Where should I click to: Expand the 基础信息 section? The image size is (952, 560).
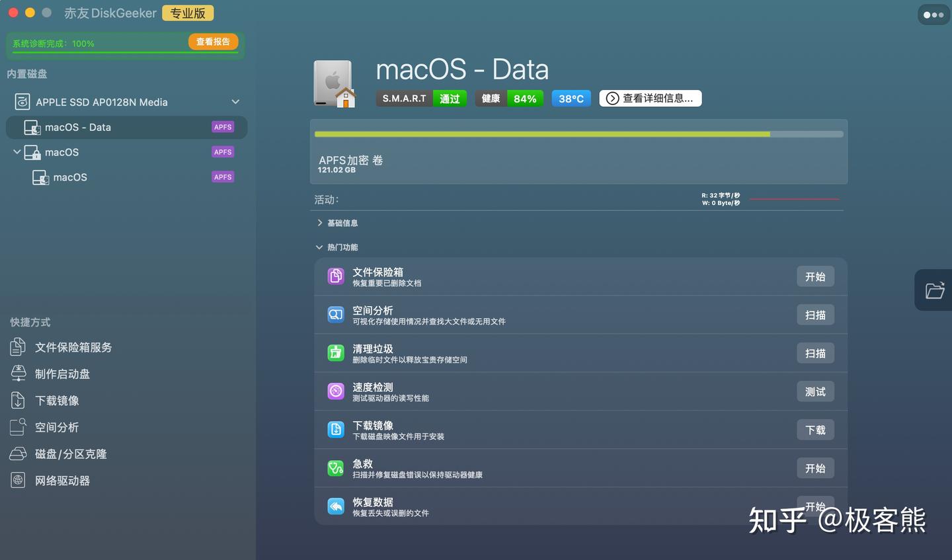pos(320,223)
